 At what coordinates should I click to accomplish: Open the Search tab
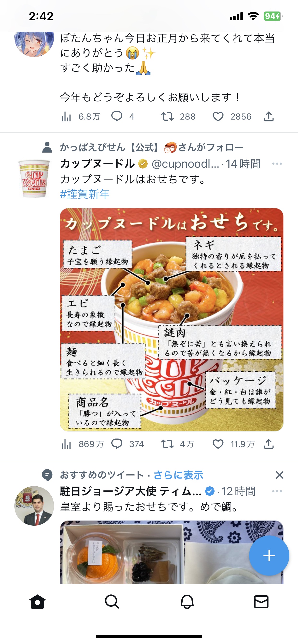112,602
